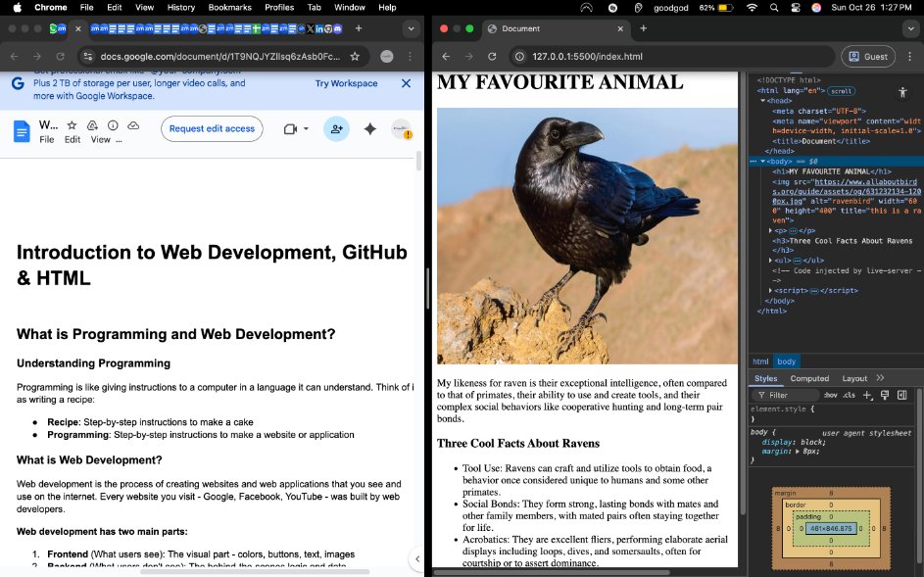This screenshot has width=924, height=577.
Task: Select the Computed tab
Action: [x=809, y=378]
